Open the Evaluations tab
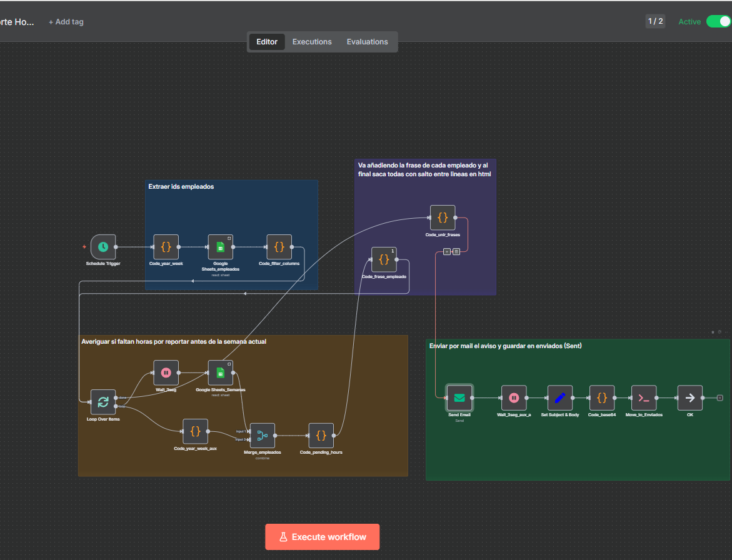732x560 pixels. (x=367, y=42)
